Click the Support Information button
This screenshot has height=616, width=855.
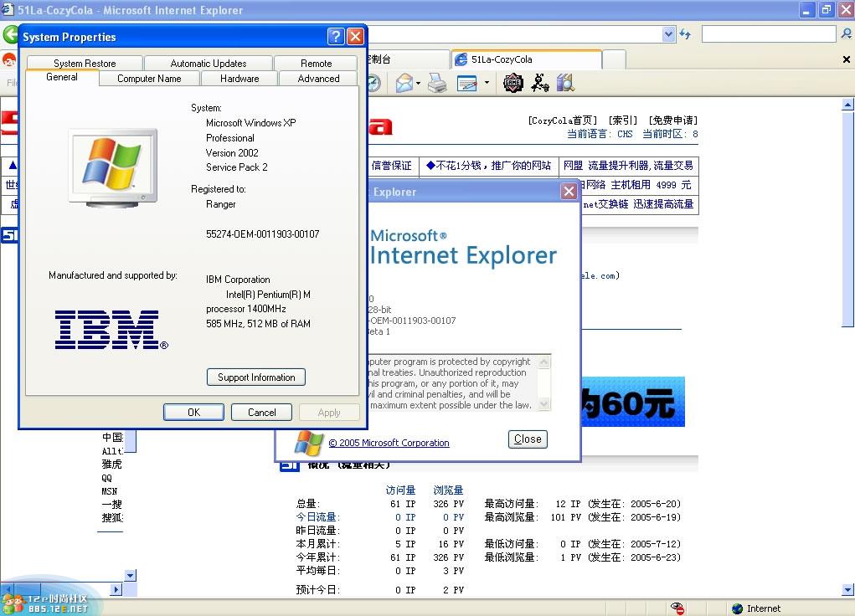256,377
